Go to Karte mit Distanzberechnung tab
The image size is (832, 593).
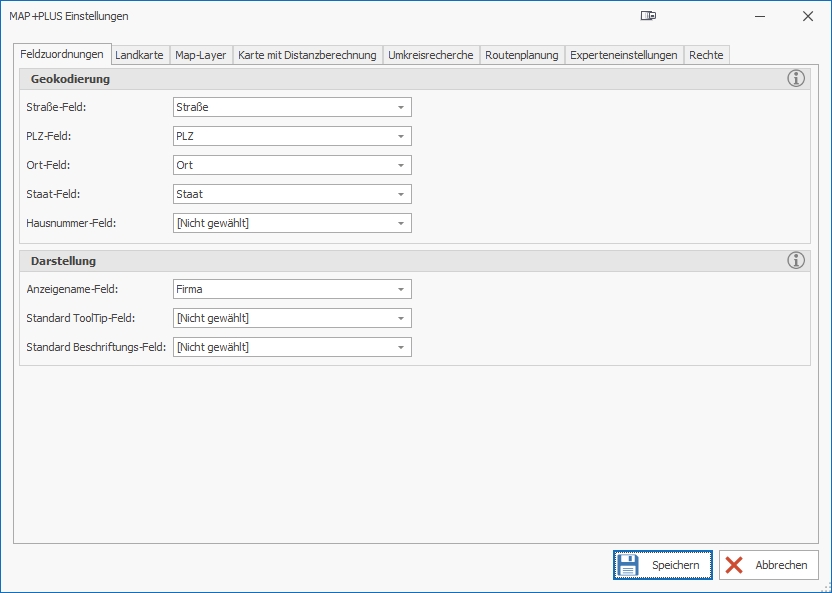(307, 55)
